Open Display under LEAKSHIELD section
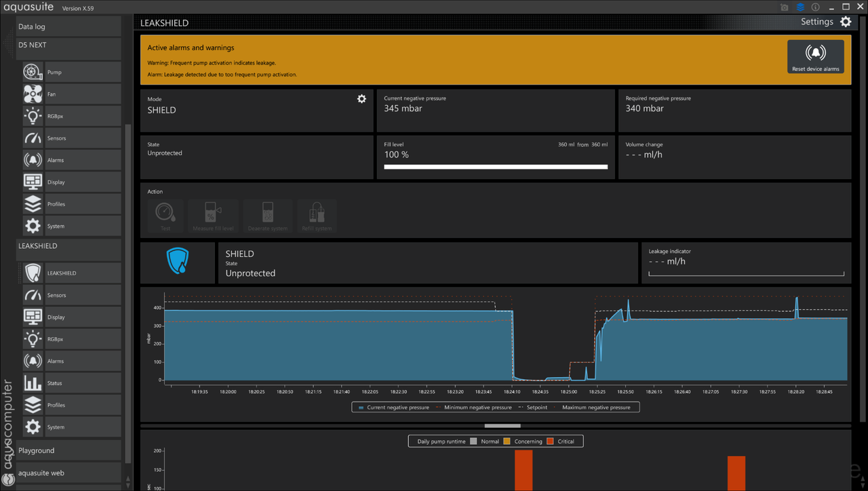This screenshot has height=491, width=868. click(x=71, y=317)
